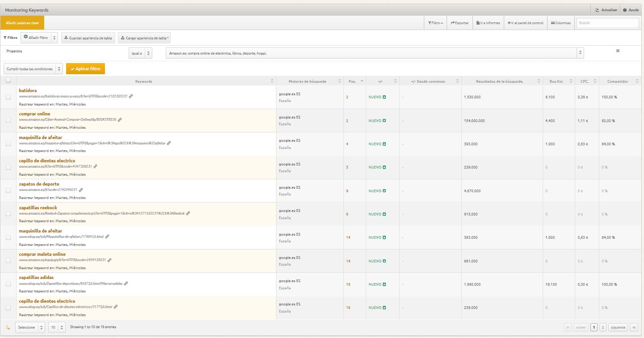
Task: Click the Buscar search field
Action: pos(607,23)
